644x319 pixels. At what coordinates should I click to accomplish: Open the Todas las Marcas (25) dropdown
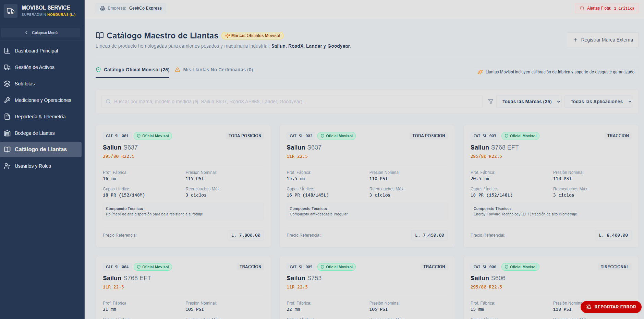tap(529, 102)
